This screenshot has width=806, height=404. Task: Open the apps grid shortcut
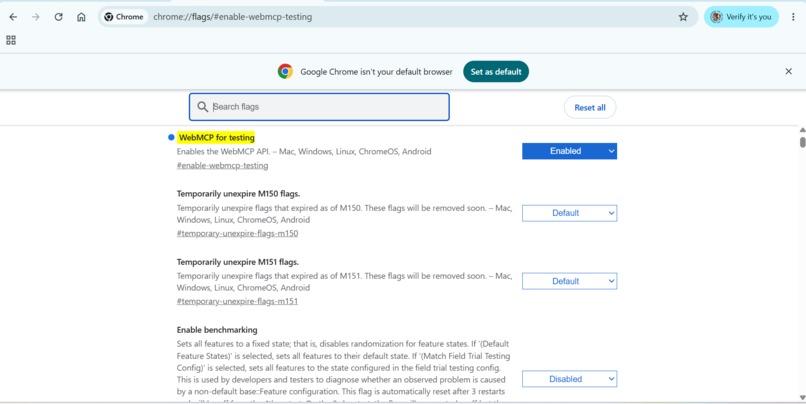coord(11,40)
